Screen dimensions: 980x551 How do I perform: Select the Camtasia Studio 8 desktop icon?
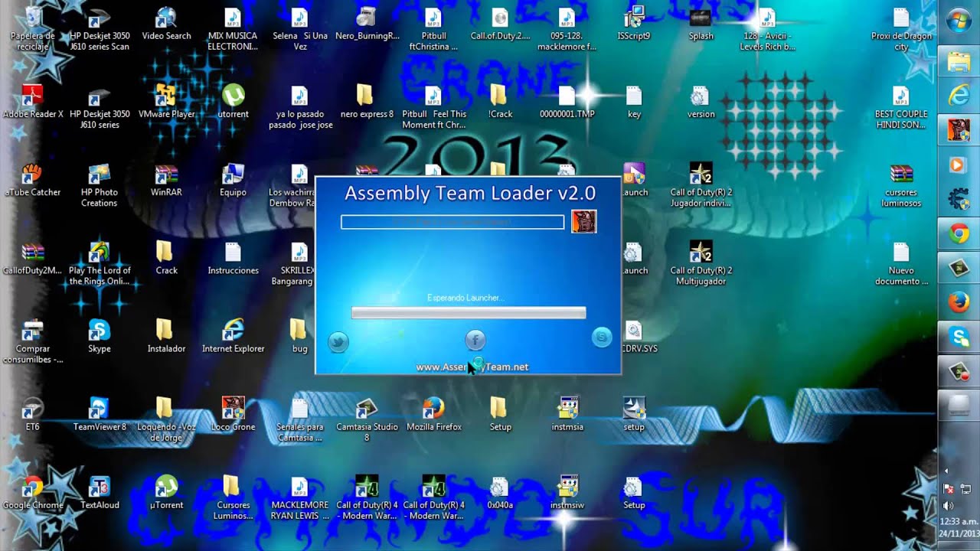pos(366,420)
